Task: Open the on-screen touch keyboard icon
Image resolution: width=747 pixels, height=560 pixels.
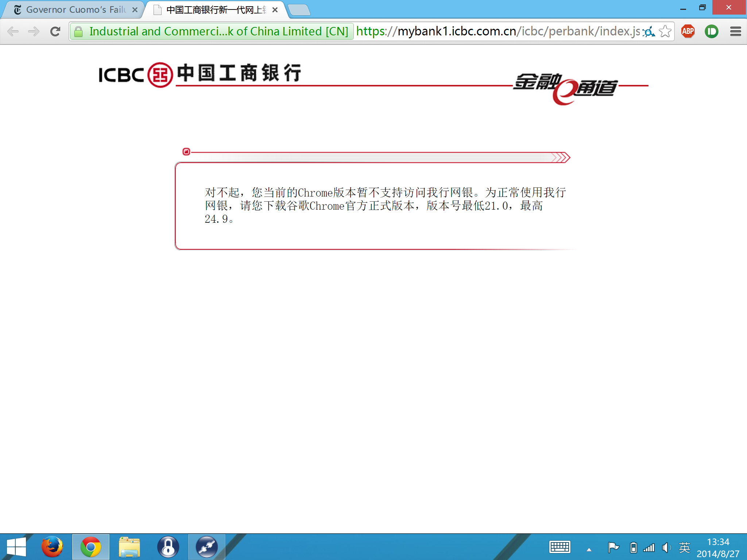Action: [560, 547]
